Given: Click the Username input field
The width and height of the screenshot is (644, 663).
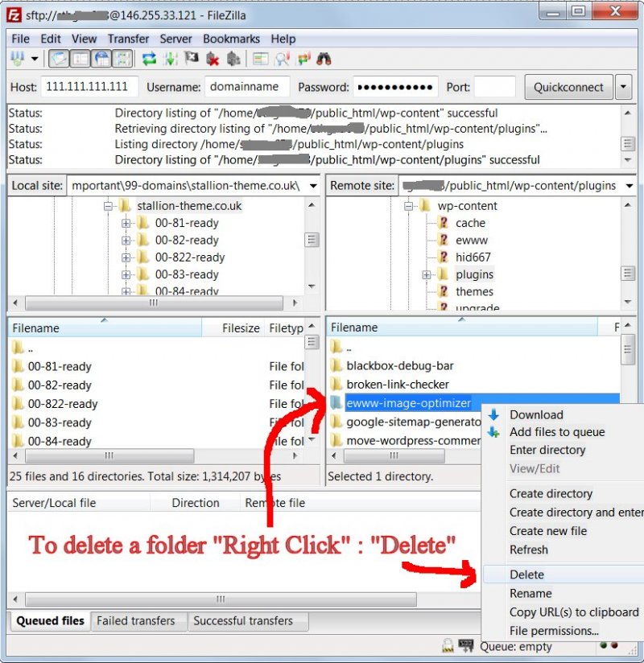Looking at the screenshot, I should [247, 87].
